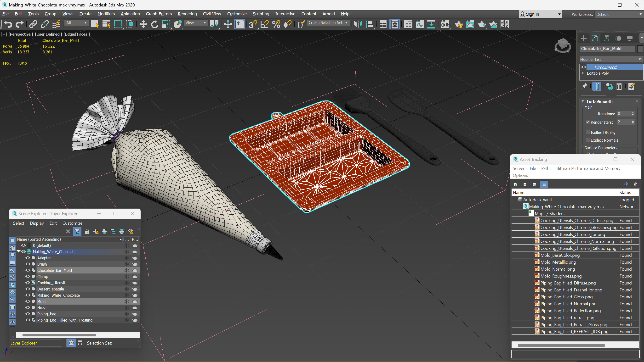Hide the Clamp object
644x362 pixels.
[x=28, y=277]
